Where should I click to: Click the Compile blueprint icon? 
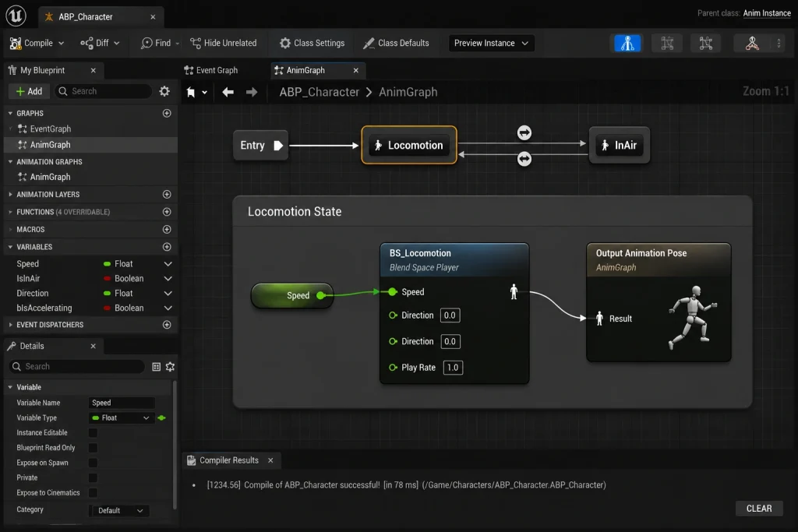point(16,44)
